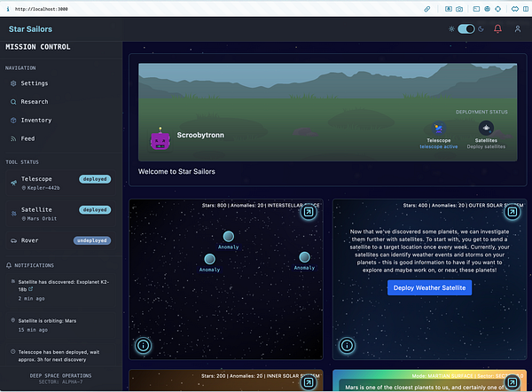Click the Satellite deployed badge
This screenshot has width=532, height=392.
(x=95, y=209)
